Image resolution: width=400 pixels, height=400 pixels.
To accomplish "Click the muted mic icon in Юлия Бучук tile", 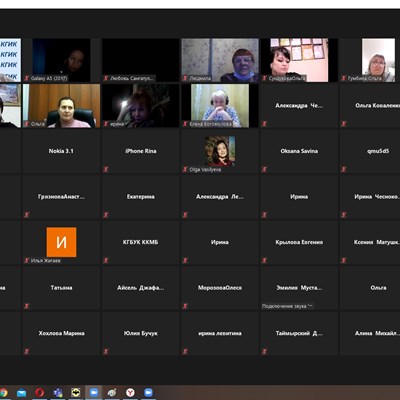I will point(106,351).
